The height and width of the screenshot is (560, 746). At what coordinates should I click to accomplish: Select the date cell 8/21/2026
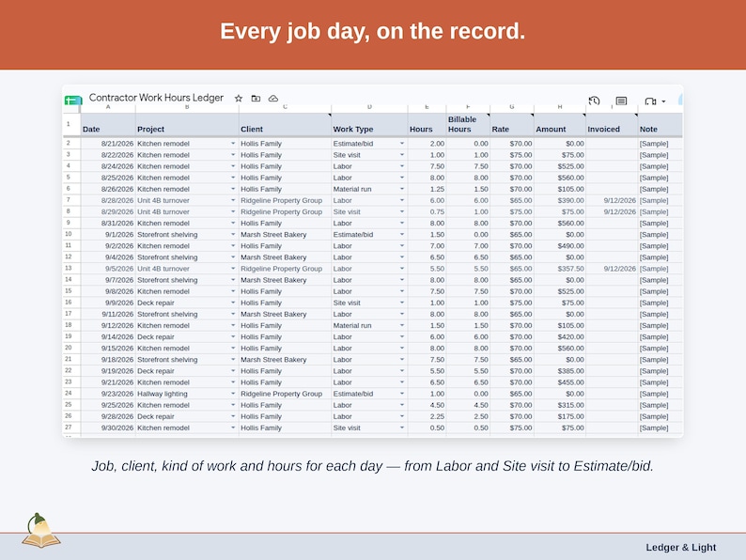point(108,143)
